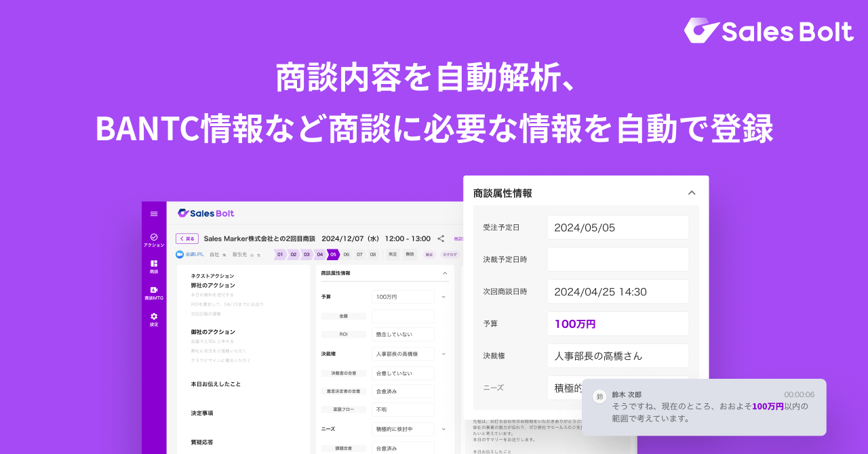Click 予算 field showing 100万円 in app
This screenshot has height=454, width=868.
pyautogui.click(x=403, y=297)
